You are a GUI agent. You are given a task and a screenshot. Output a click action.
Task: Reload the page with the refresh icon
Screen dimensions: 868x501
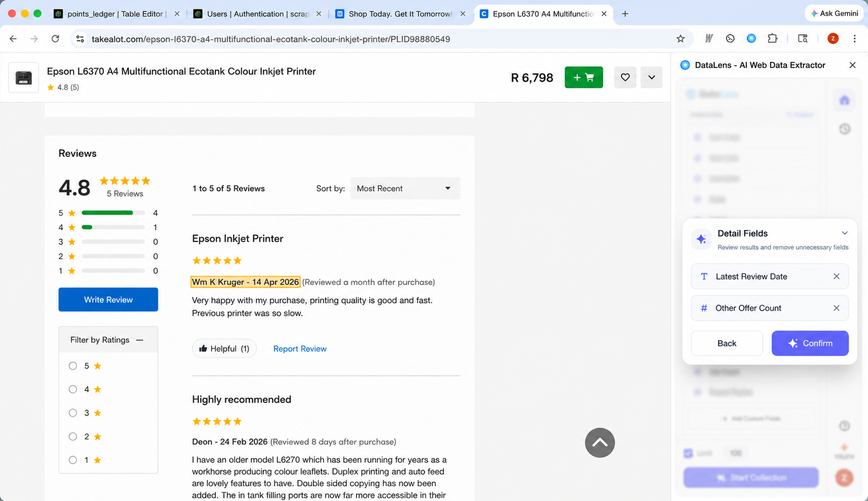pyautogui.click(x=55, y=39)
